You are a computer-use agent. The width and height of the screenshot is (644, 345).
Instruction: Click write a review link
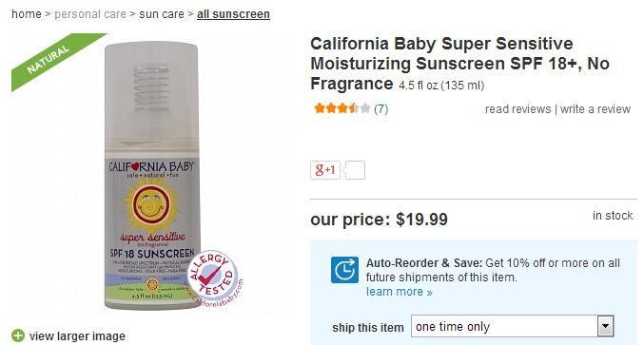tap(595, 109)
